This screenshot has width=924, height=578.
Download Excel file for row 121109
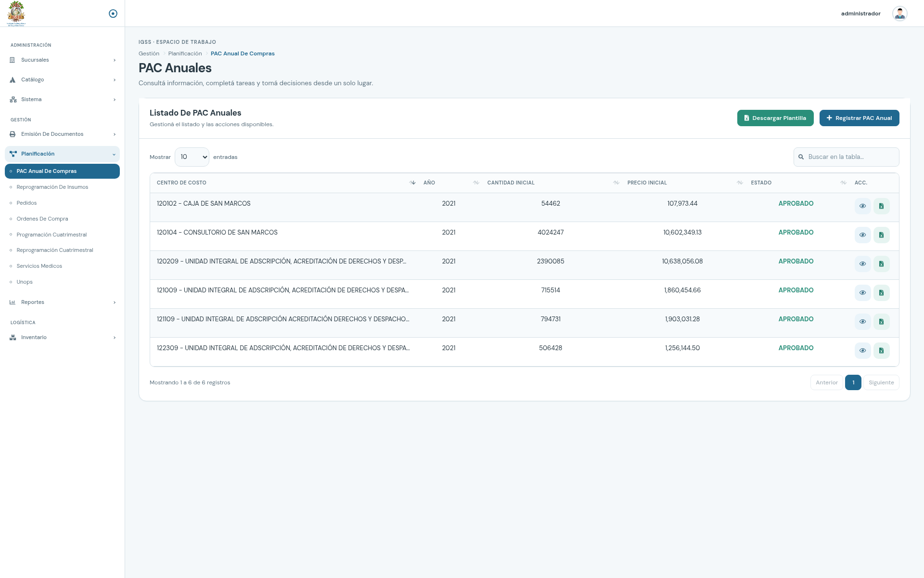click(881, 322)
